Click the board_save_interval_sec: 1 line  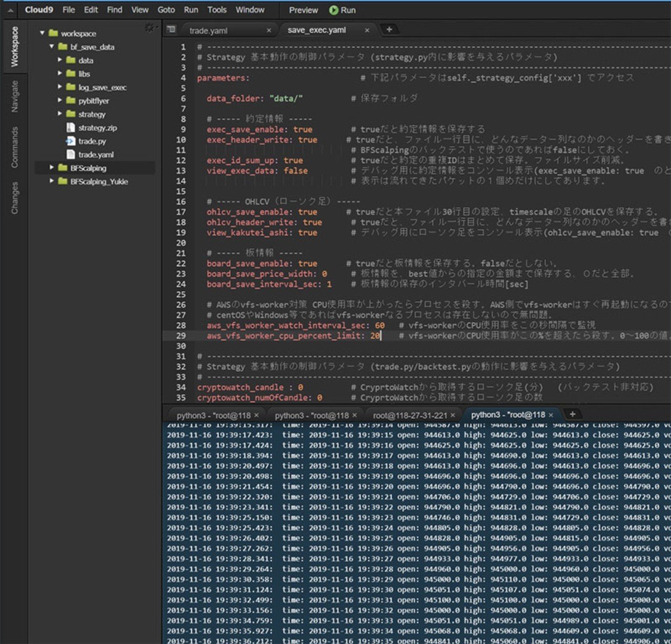269,284
